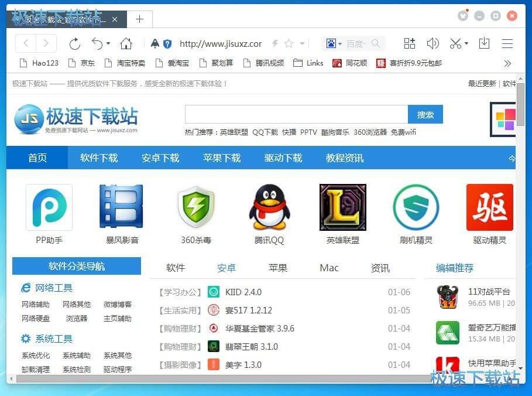Open the 华夏基金管家 3.9.6 entry

coord(259,329)
